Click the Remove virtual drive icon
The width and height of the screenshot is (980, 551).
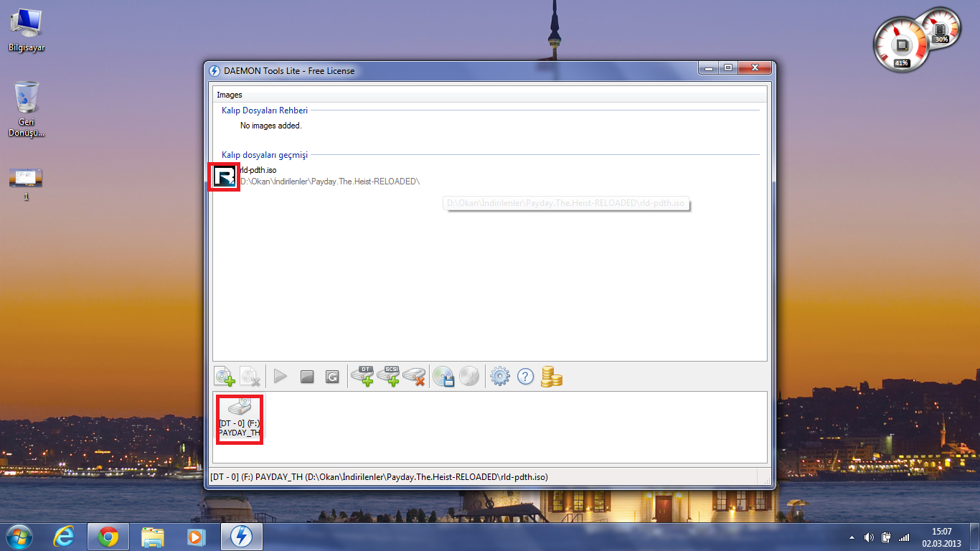click(414, 377)
